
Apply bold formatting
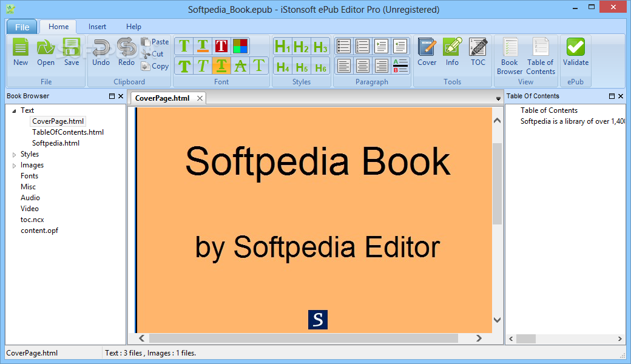pyautogui.click(x=184, y=66)
